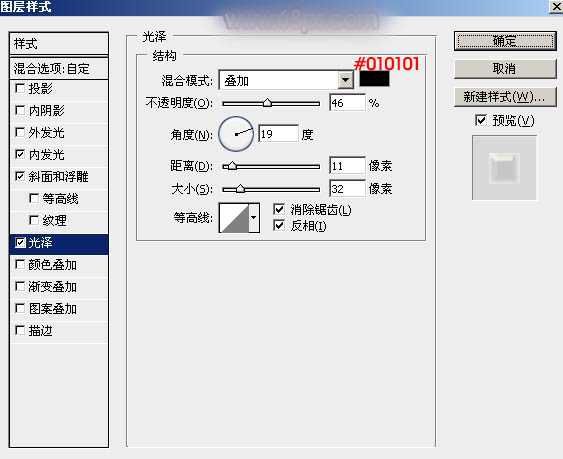Click the angle dial control
Image resolution: width=563 pixels, height=459 pixels.
(236, 134)
